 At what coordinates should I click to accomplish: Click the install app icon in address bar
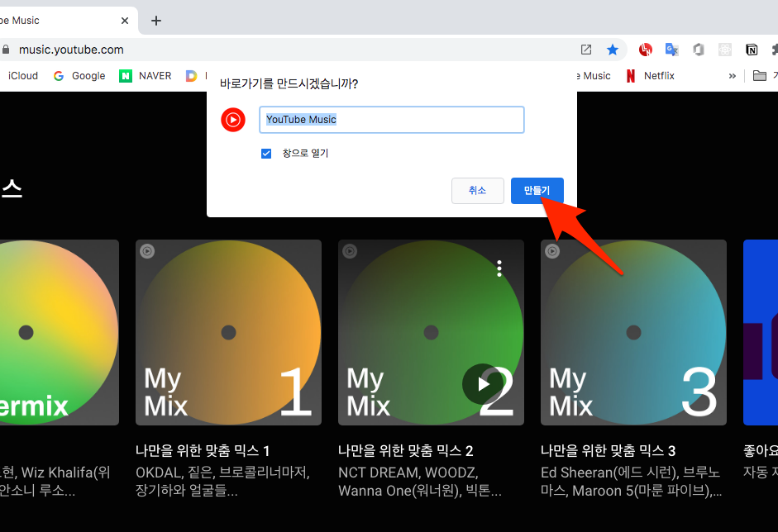586,49
